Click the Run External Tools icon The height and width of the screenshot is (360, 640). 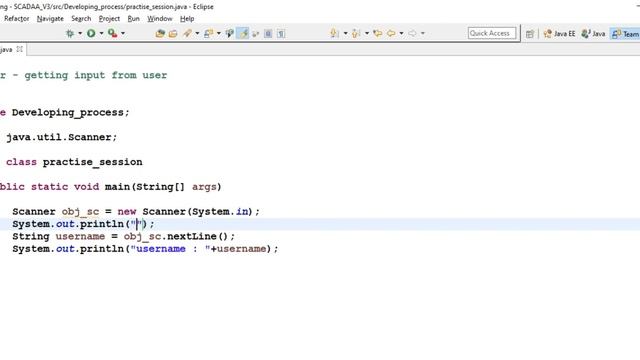[113, 33]
